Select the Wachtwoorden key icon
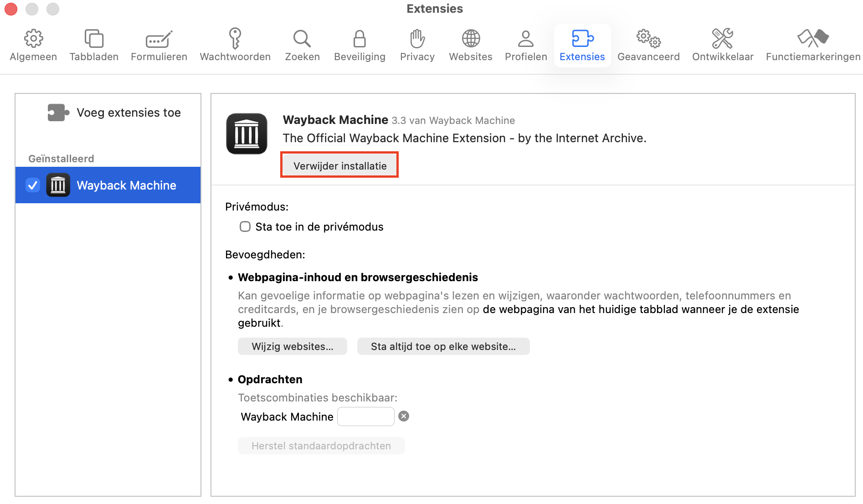Image resolution: width=863 pixels, height=504 pixels. (235, 39)
